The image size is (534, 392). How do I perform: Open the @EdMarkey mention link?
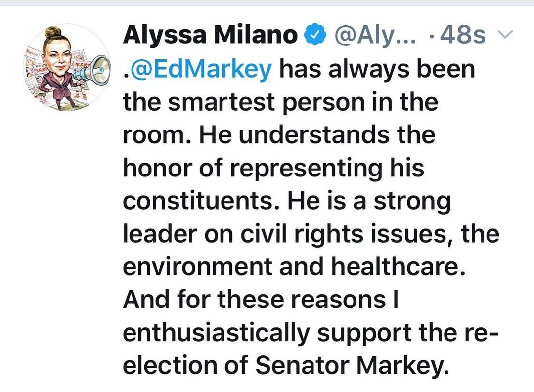pos(198,69)
